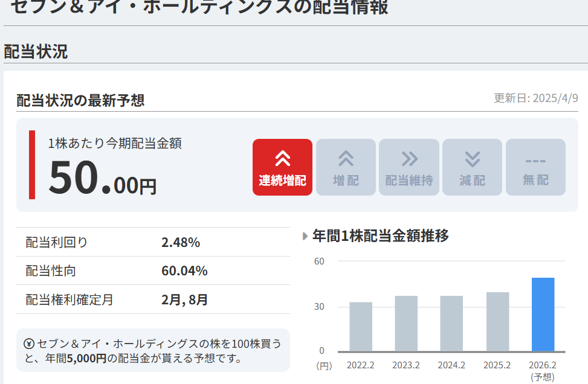Click the 年間5,000円 text in the note

coord(76,359)
